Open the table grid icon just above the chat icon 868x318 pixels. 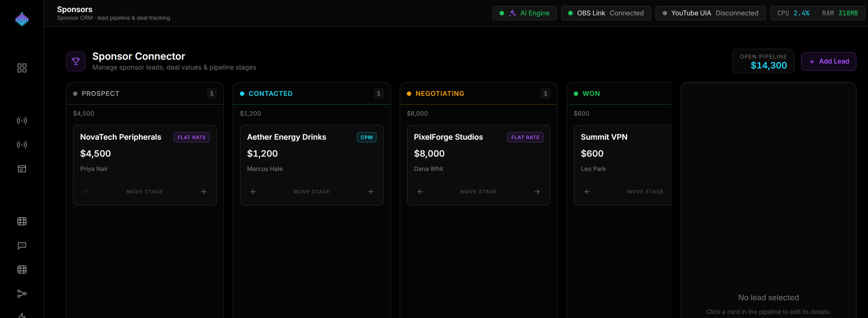[22, 221]
